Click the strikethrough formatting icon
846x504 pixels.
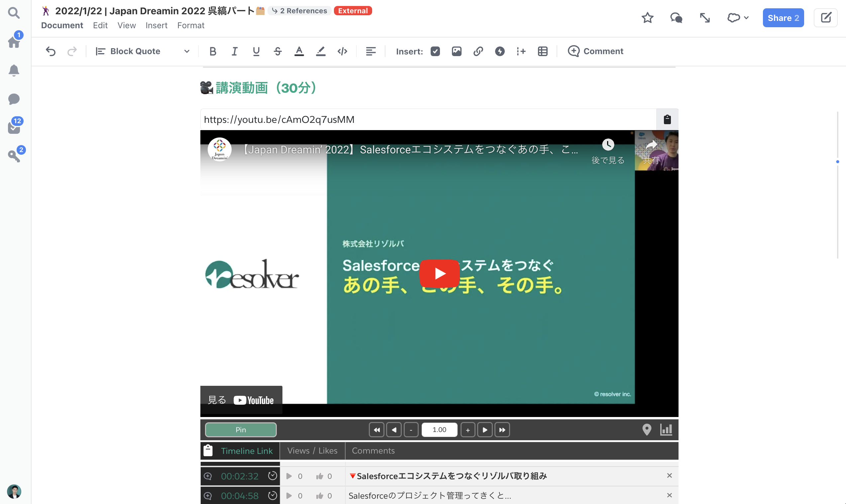[x=277, y=51]
